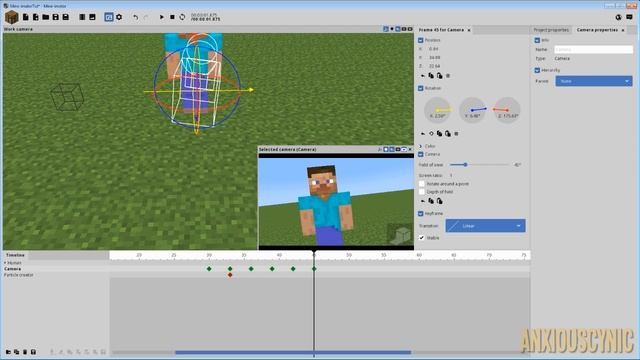The width and height of the screenshot is (640, 360).
Task: Click the rotation diamond look-at icon
Action: click(431, 134)
